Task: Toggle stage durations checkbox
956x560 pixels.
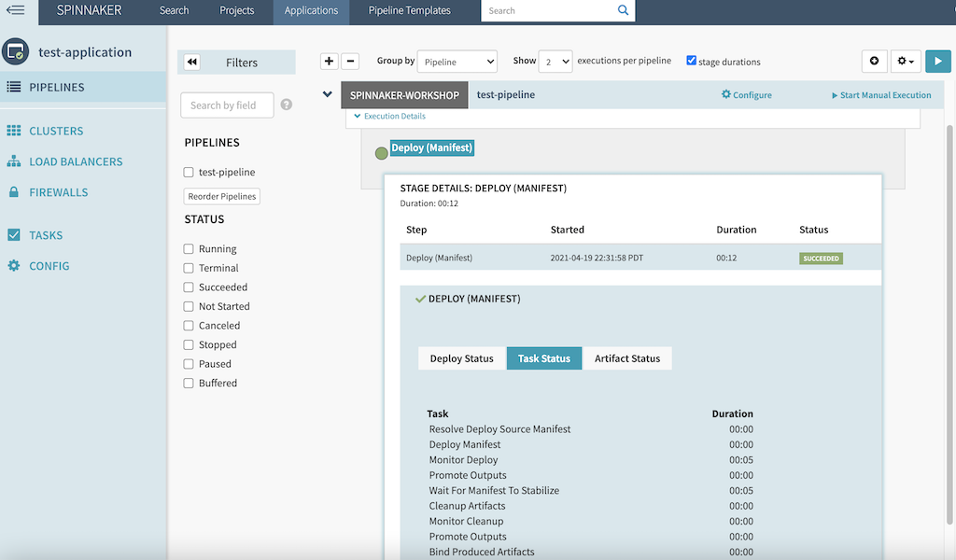Action: tap(692, 61)
